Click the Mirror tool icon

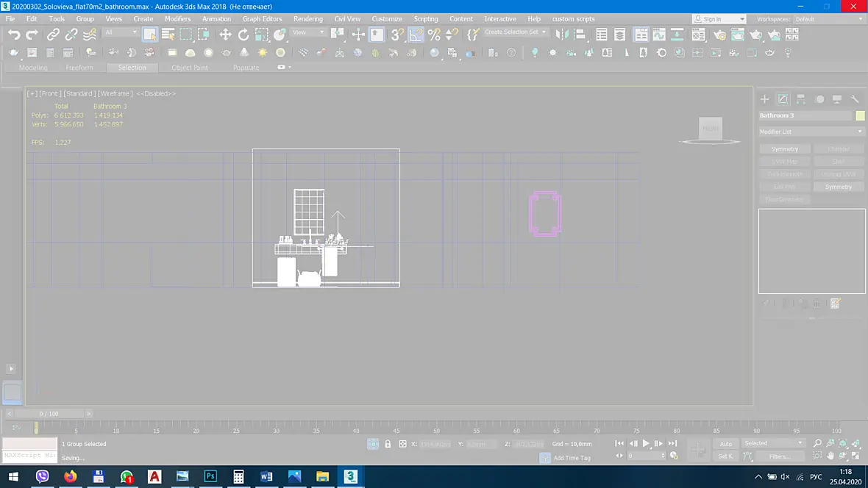pyautogui.click(x=562, y=35)
